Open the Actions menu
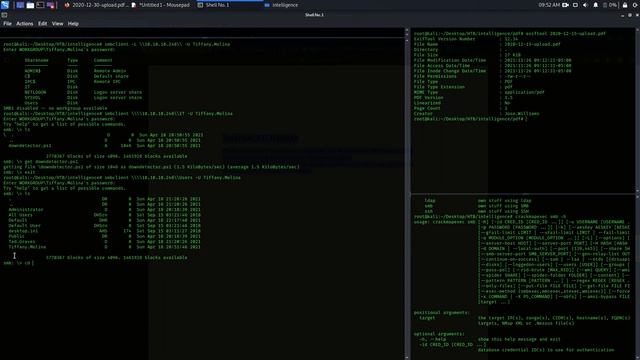 pos(24,24)
